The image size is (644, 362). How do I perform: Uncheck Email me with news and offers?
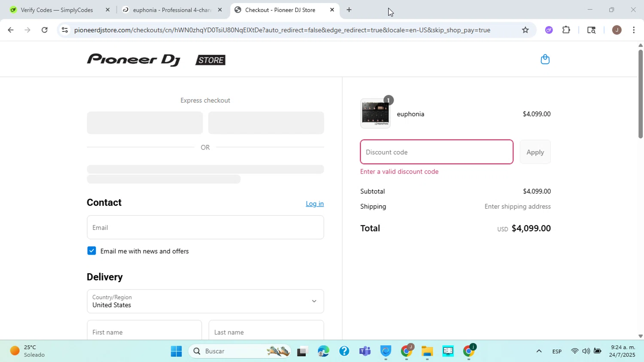pos(91,251)
